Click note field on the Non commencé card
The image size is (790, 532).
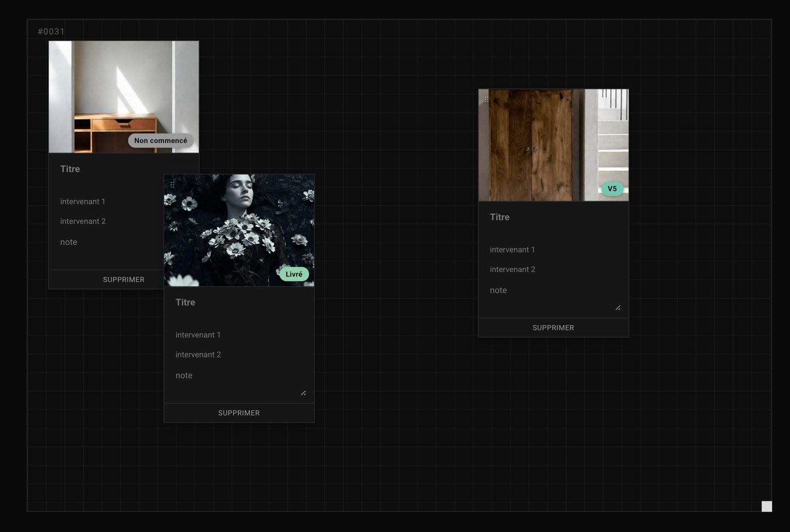click(x=112, y=248)
